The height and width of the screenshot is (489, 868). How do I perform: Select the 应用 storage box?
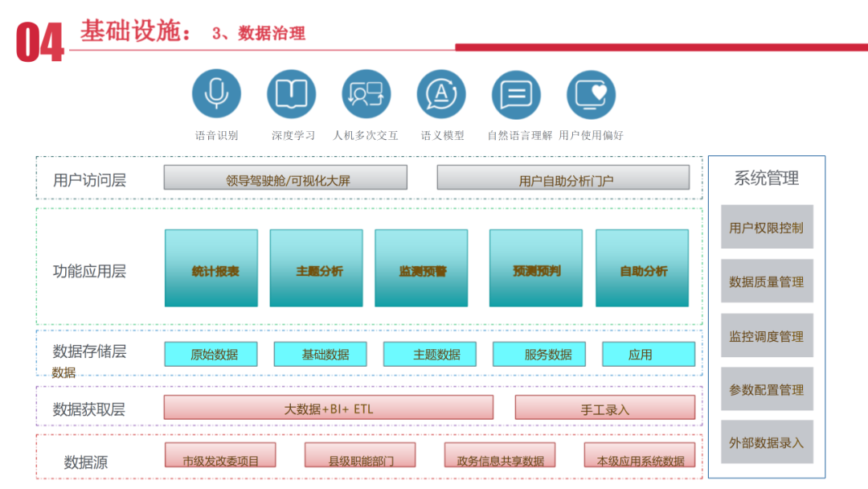point(649,355)
